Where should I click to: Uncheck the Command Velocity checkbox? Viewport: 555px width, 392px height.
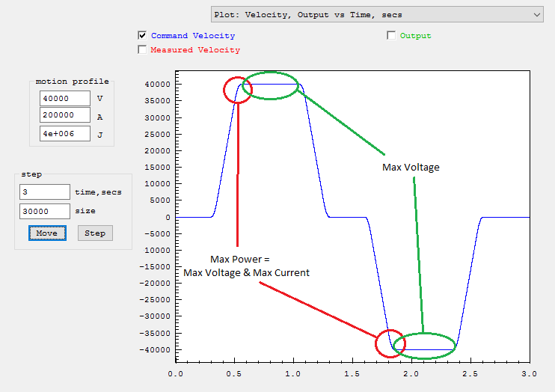[142, 35]
